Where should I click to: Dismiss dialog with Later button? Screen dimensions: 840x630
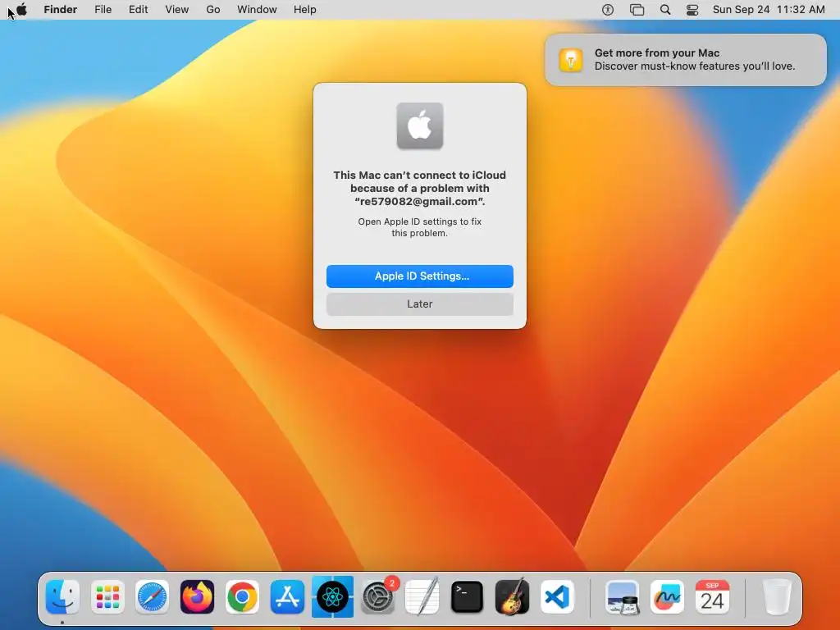(419, 304)
